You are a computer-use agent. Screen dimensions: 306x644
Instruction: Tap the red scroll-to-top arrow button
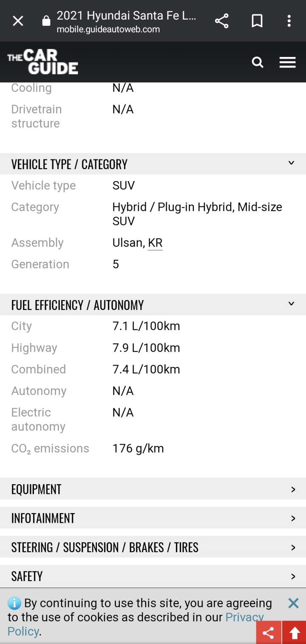[x=294, y=633]
